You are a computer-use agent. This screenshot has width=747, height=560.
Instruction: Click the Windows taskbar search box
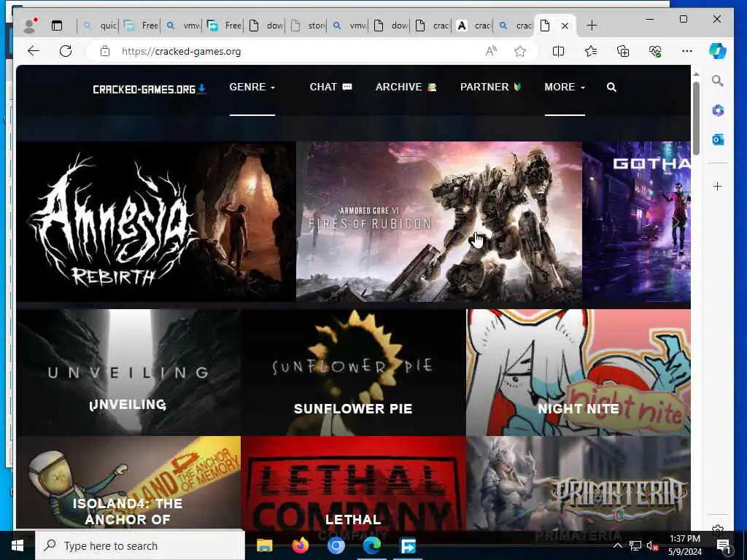[x=140, y=545]
